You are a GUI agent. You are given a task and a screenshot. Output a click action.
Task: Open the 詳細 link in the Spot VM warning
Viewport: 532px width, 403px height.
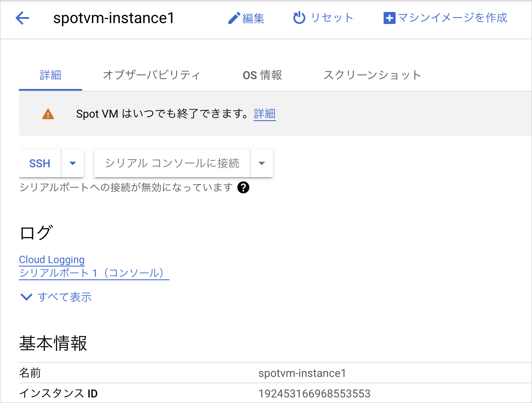tap(264, 113)
